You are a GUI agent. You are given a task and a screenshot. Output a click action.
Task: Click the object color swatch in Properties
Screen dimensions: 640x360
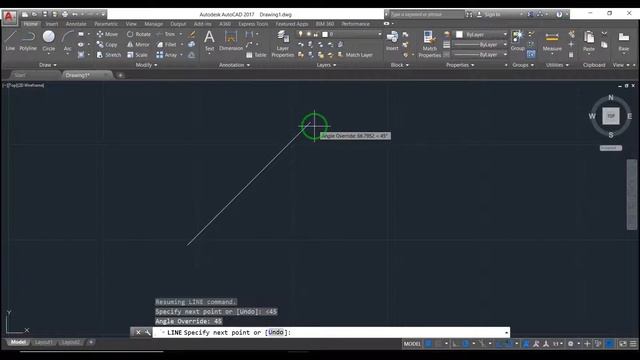click(459, 34)
